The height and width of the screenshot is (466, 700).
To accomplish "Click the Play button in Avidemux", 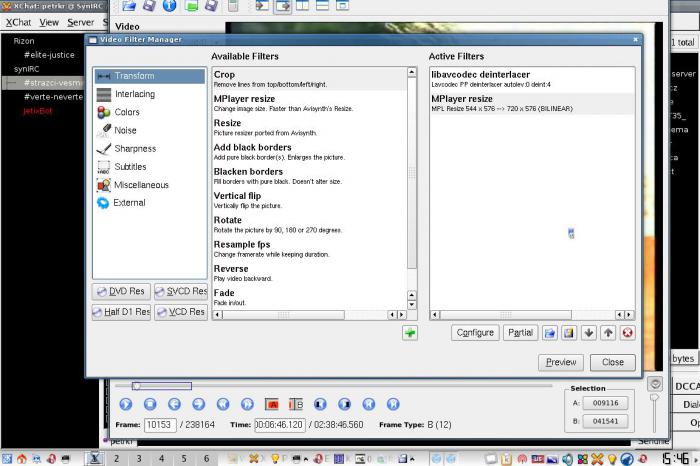I will [126, 404].
